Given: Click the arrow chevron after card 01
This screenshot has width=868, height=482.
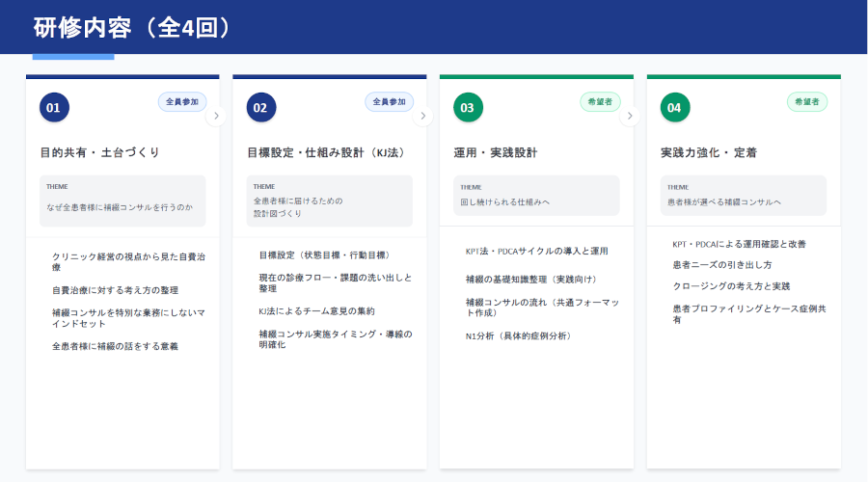Looking at the screenshot, I should pyautogui.click(x=216, y=116).
